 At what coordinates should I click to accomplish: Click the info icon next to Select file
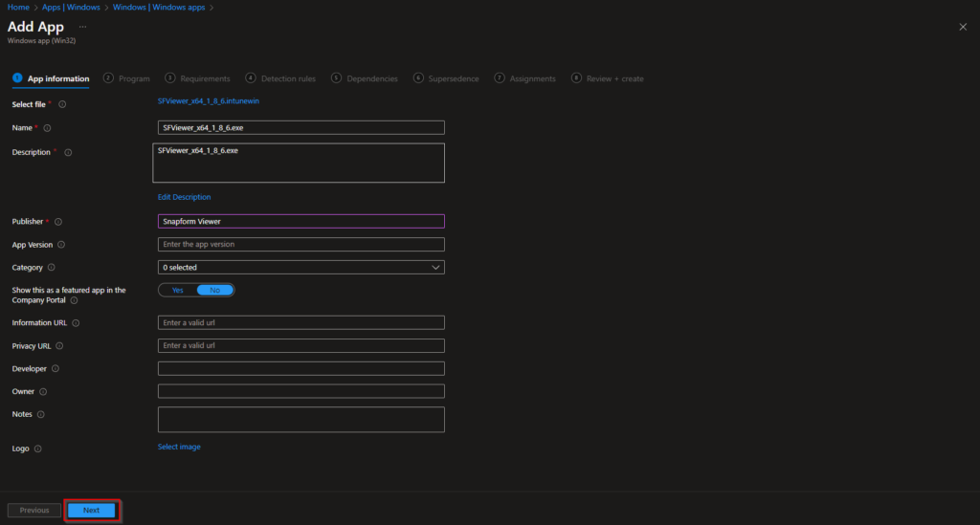click(x=62, y=105)
